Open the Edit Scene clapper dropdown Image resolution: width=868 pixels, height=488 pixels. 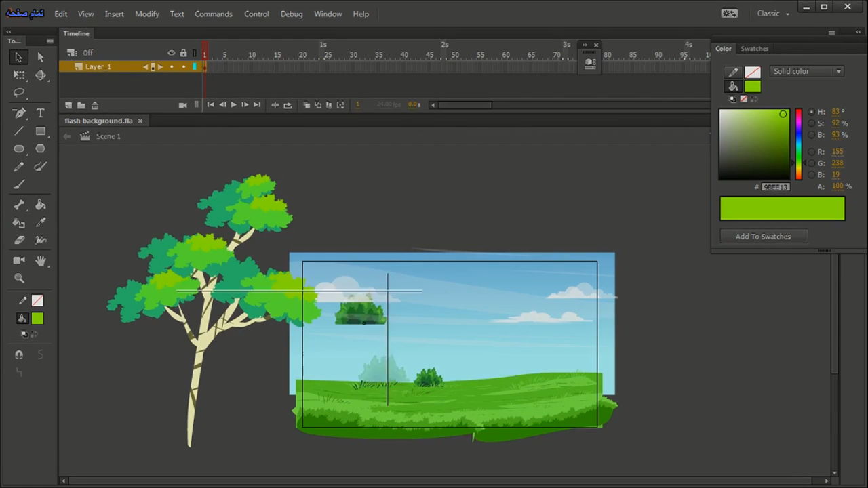click(x=85, y=136)
